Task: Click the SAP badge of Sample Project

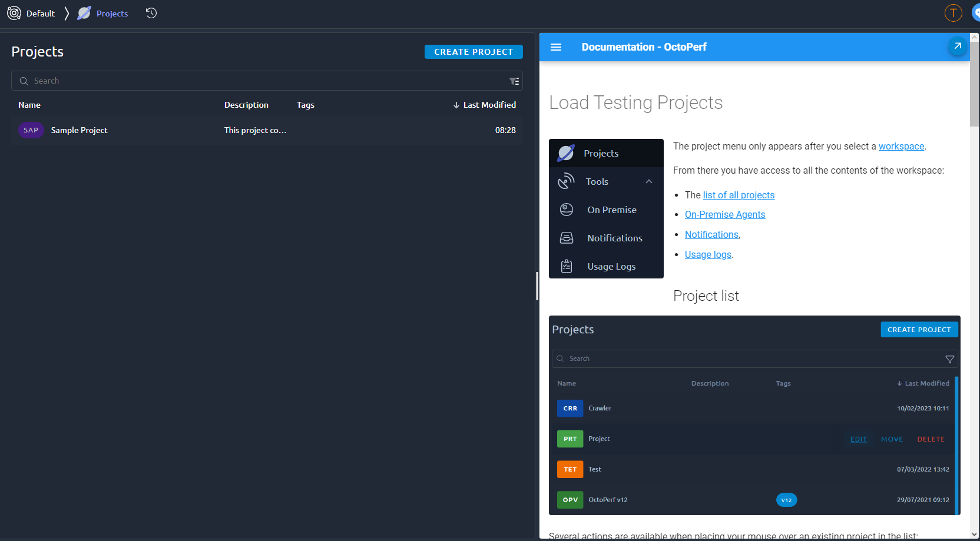Action: point(31,130)
